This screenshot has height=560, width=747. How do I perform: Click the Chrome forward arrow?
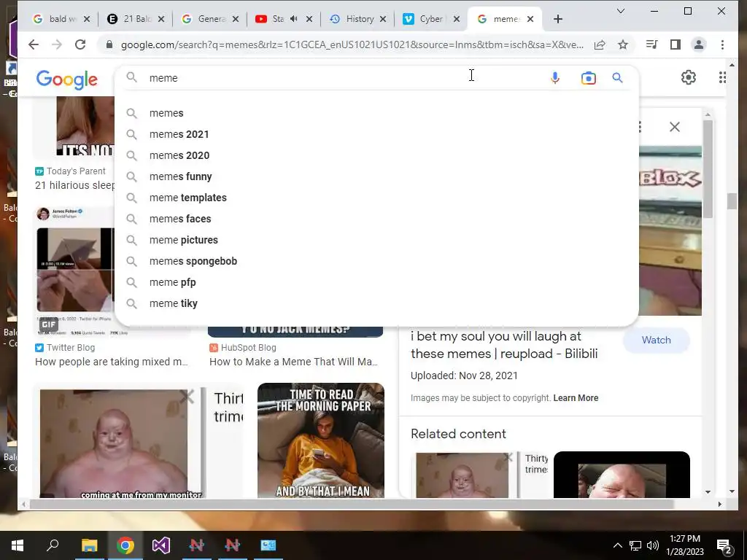click(57, 44)
